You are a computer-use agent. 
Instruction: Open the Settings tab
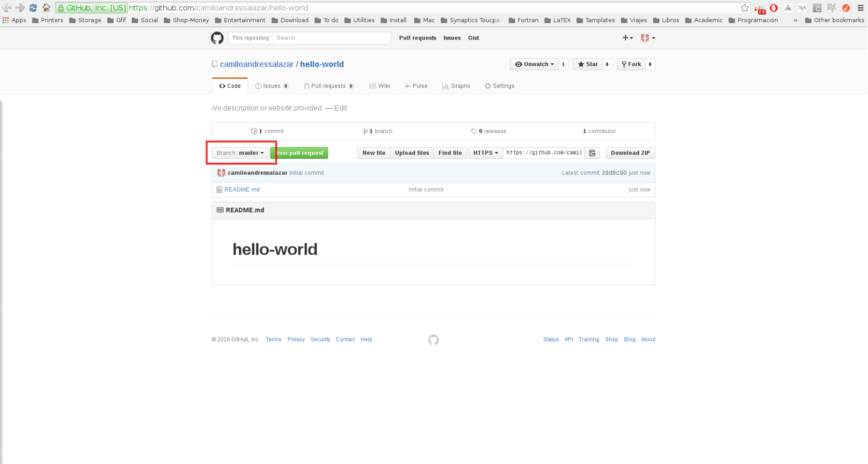pyautogui.click(x=500, y=86)
